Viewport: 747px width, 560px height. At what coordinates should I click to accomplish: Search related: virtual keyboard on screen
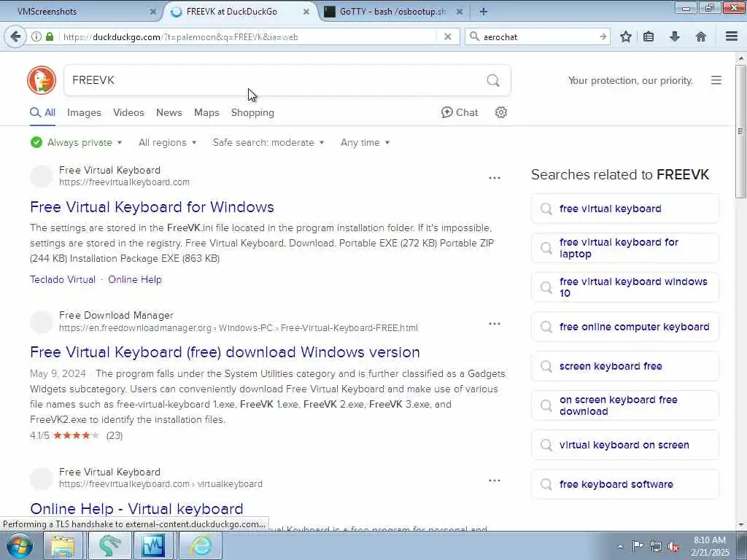tap(624, 445)
